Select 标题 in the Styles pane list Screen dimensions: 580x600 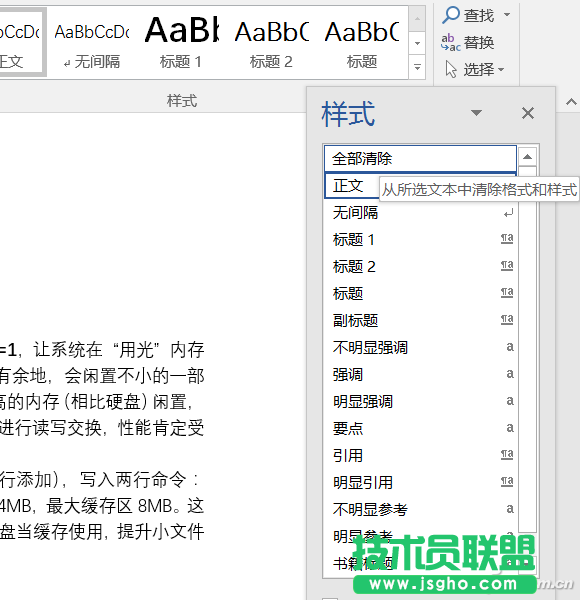(420, 293)
